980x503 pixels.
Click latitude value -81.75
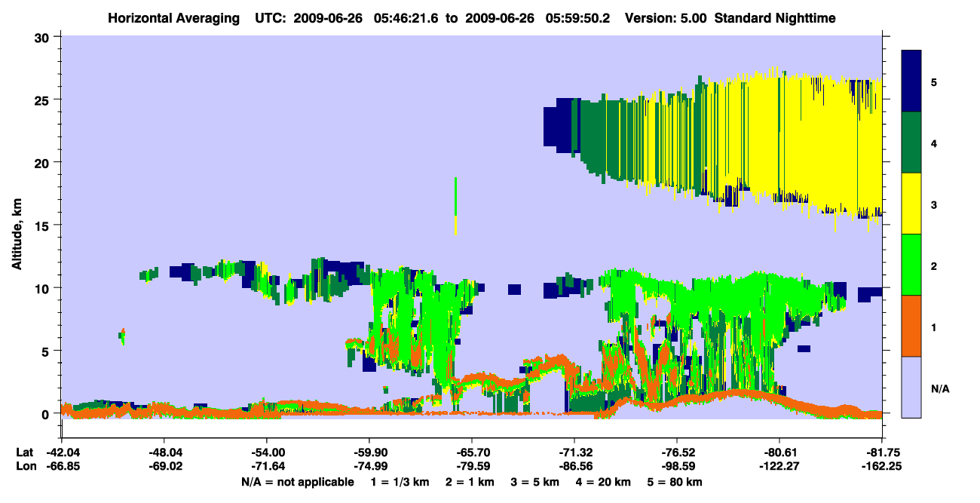[882, 452]
